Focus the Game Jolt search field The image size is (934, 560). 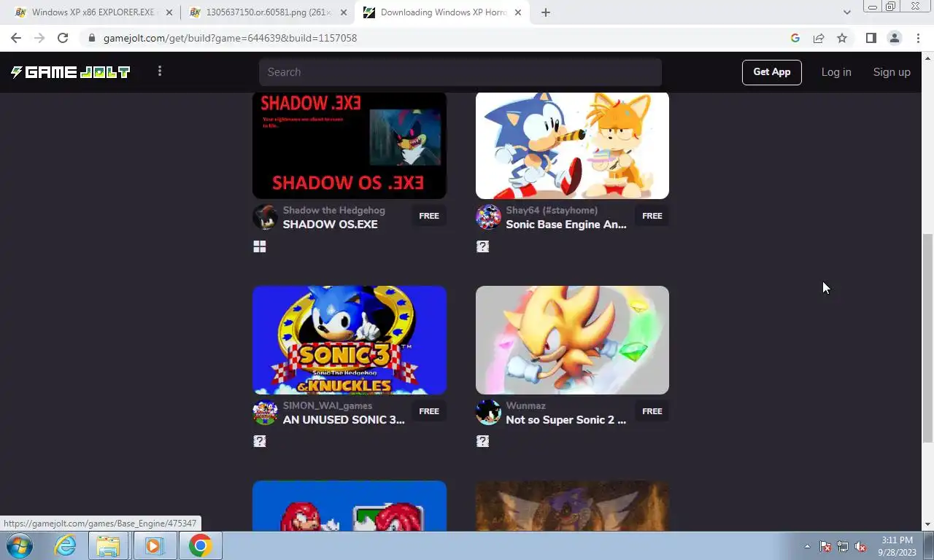click(x=460, y=72)
